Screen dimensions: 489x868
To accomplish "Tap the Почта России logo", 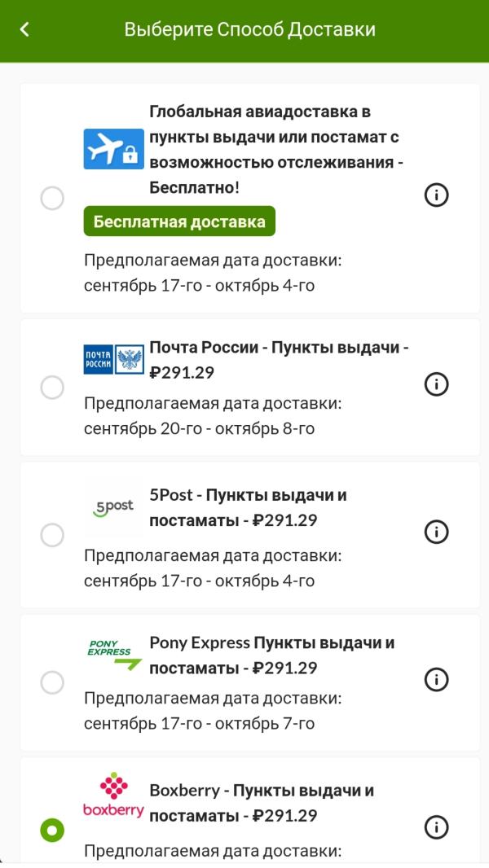I will click(x=113, y=359).
